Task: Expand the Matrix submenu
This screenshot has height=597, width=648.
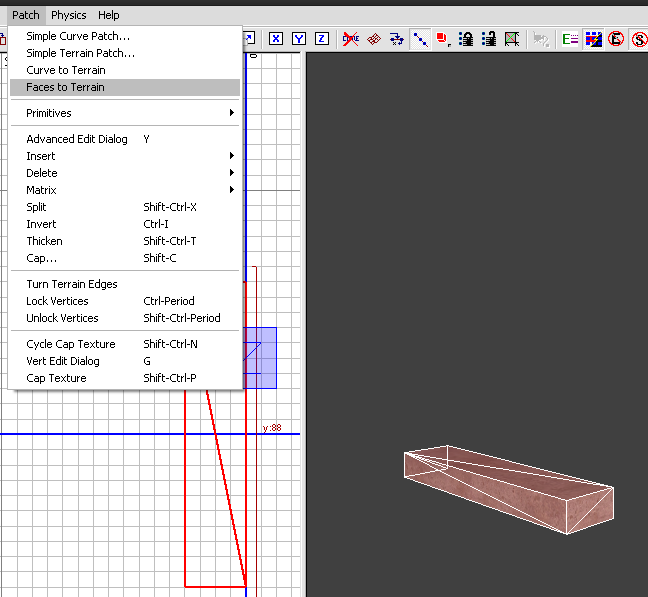Action: coord(125,190)
